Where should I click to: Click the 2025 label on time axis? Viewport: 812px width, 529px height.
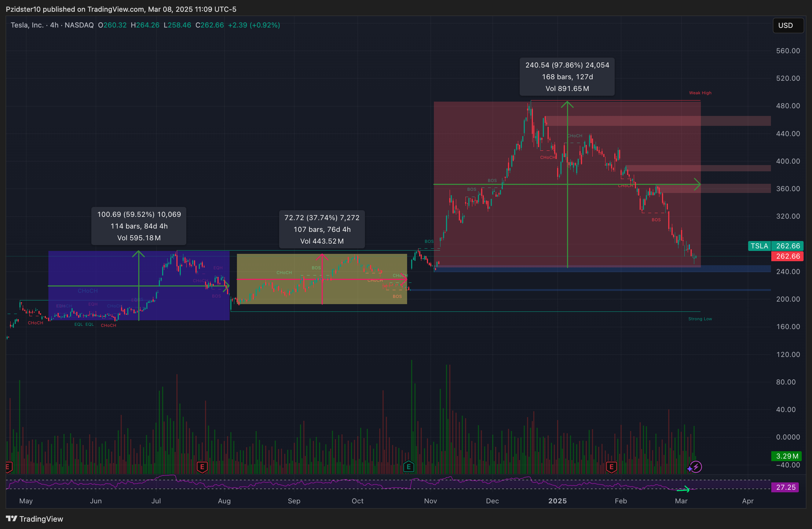[557, 501]
